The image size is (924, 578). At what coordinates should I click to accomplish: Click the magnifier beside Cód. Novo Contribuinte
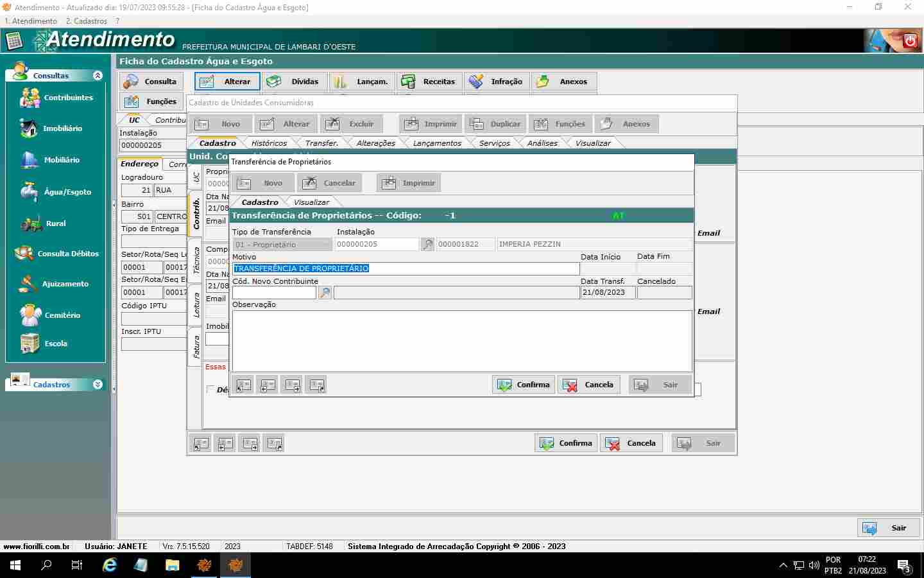pyautogui.click(x=325, y=293)
